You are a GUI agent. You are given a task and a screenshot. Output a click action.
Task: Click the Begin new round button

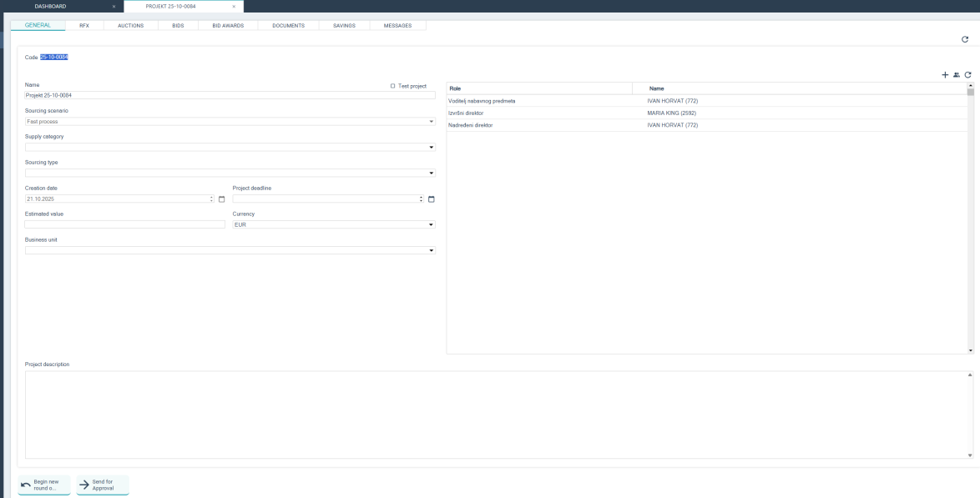click(44, 485)
